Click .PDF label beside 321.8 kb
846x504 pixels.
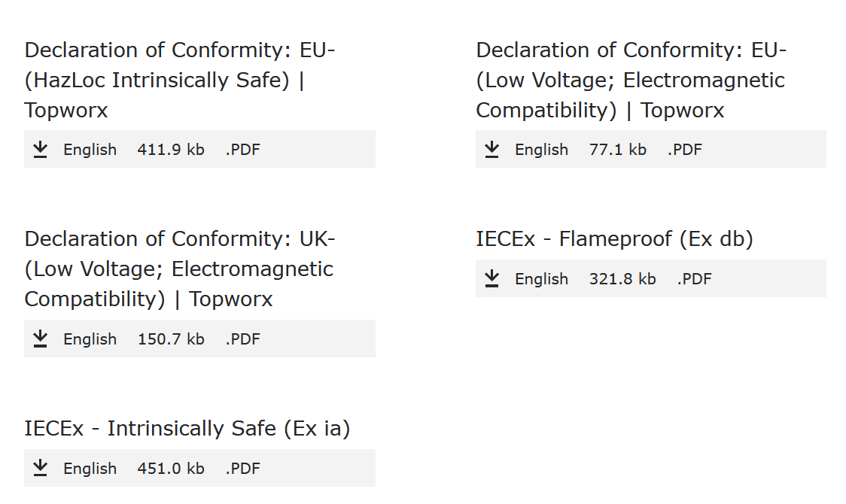pos(694,279)
